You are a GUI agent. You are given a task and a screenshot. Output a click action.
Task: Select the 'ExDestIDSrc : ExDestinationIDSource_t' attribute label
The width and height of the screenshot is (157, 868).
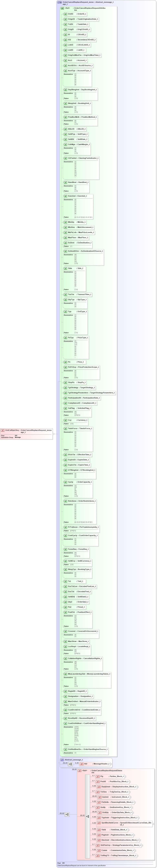(85, 251)
